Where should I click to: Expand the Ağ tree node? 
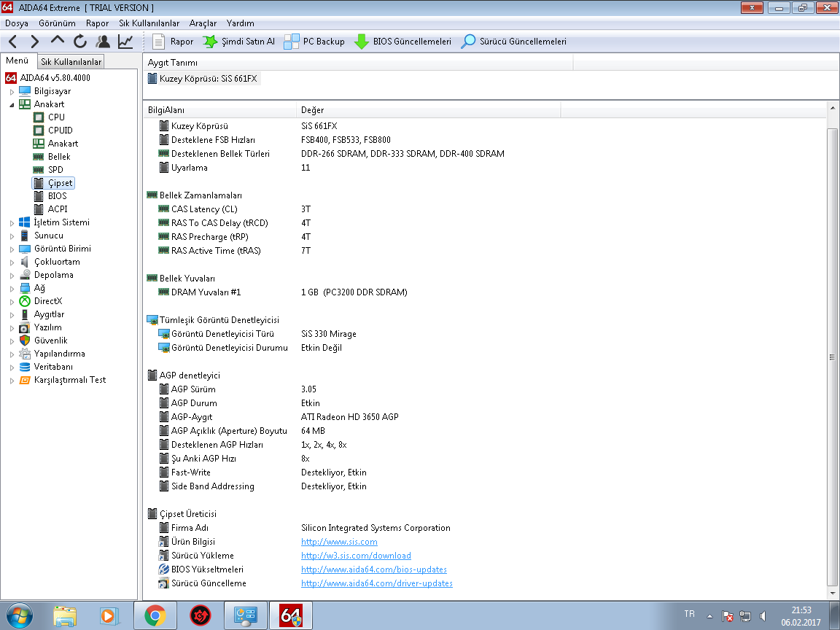(12, 288)
